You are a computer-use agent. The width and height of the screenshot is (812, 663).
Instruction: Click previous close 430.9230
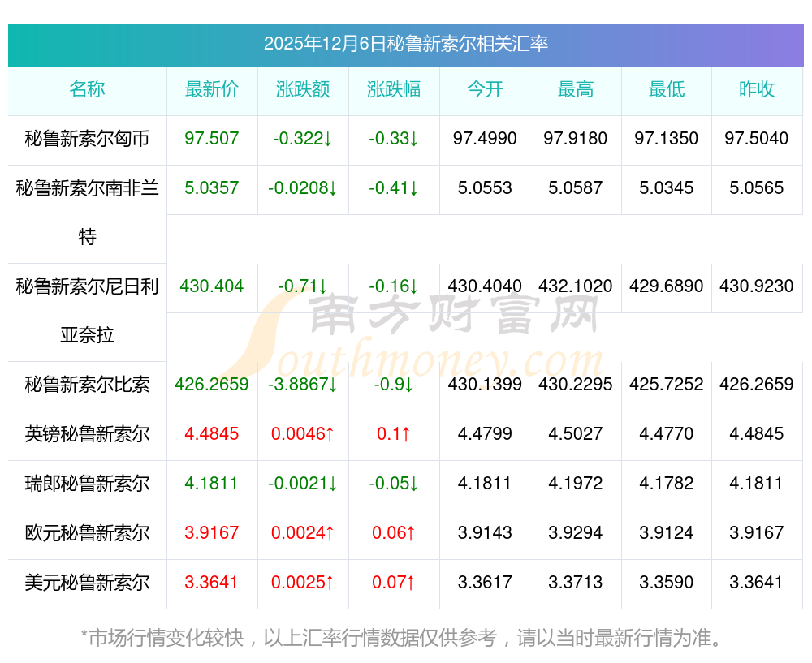tap(757, 286)
